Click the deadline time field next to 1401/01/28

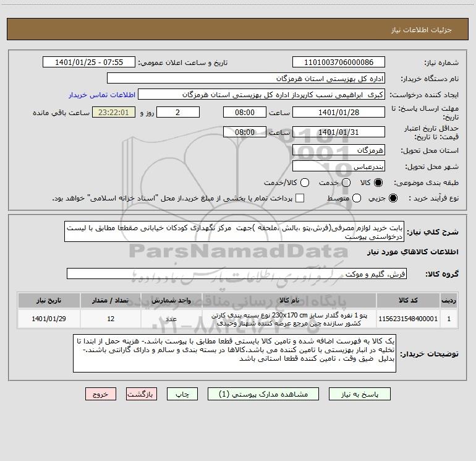coord(245,112)
